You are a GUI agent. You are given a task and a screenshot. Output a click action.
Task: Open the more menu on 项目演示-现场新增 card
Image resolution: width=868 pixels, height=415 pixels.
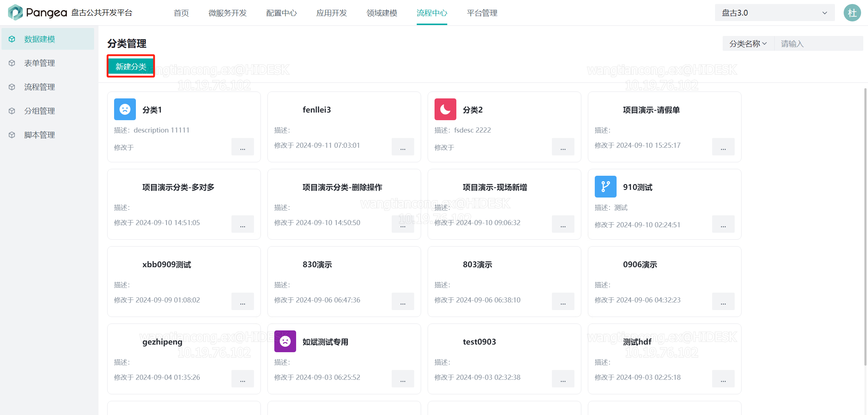click(x=563, y=224)
